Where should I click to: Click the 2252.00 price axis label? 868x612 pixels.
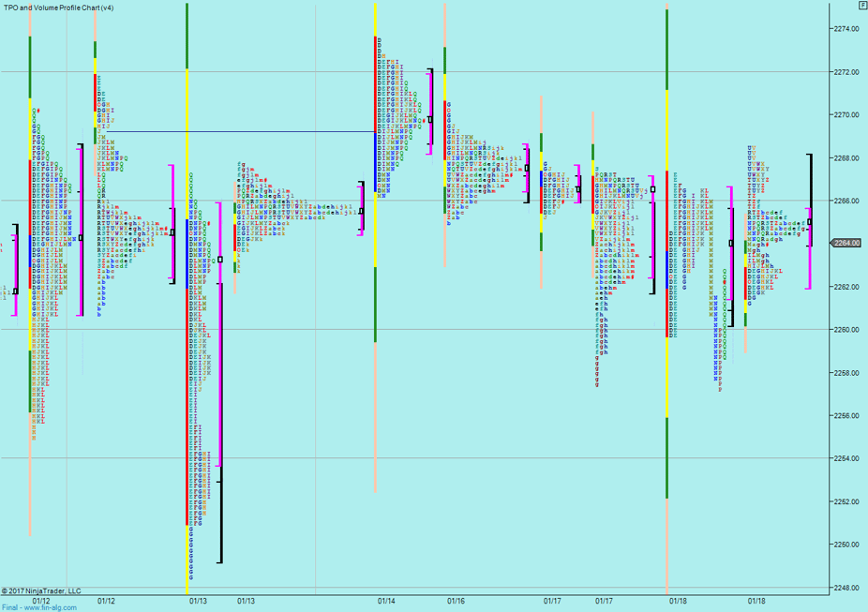pos(846,501)
